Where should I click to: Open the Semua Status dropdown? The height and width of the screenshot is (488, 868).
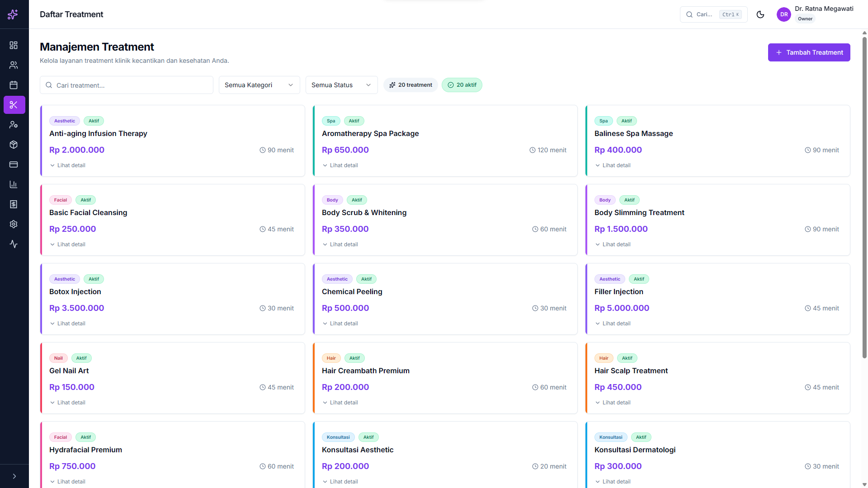[341, 85]
